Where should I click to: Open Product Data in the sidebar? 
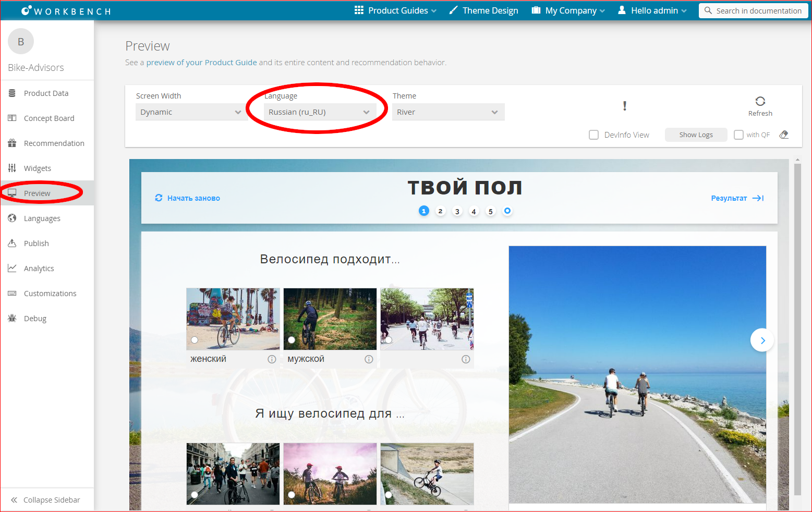(x=47, y=93)
